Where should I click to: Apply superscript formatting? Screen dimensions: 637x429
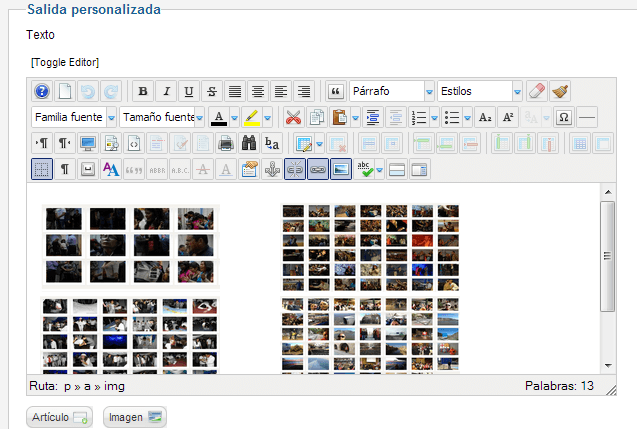[508, 117]
